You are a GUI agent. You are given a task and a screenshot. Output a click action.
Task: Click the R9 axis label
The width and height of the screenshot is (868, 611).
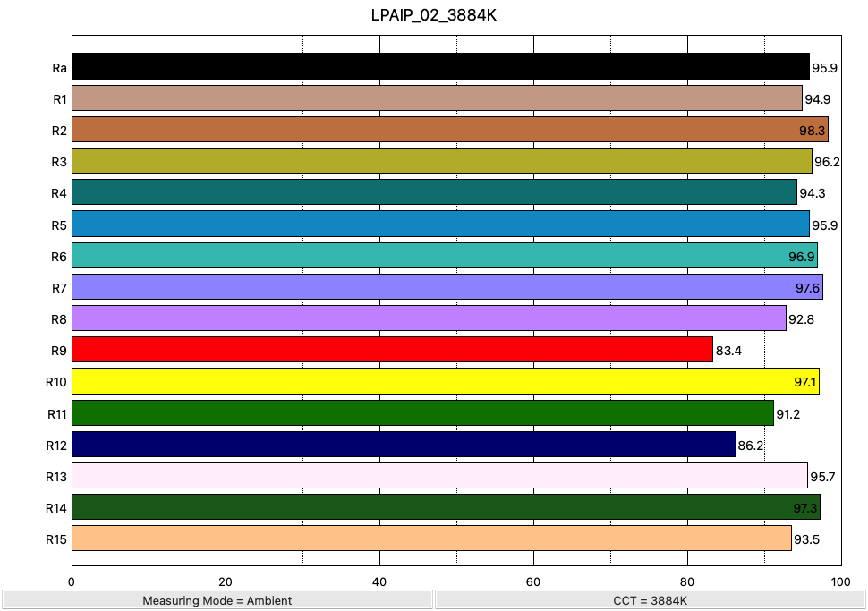(x=59, y=351)
